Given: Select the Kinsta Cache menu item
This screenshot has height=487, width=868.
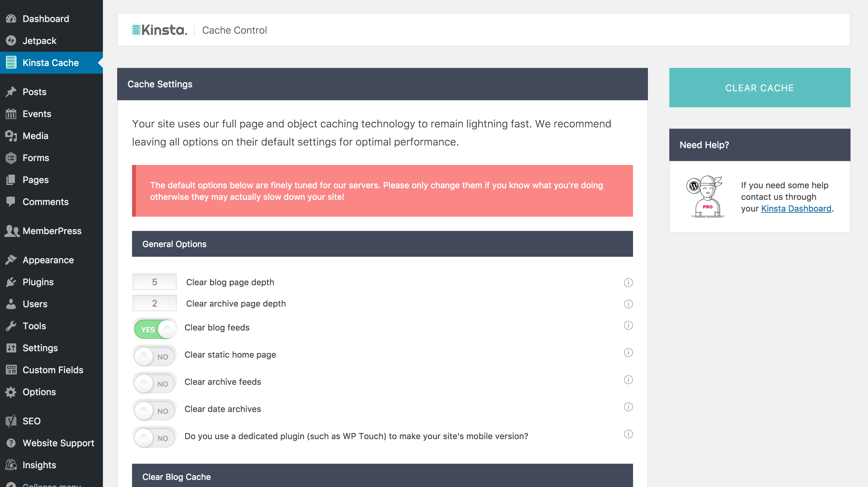Looking at the screenshot, I should point(50,62).
